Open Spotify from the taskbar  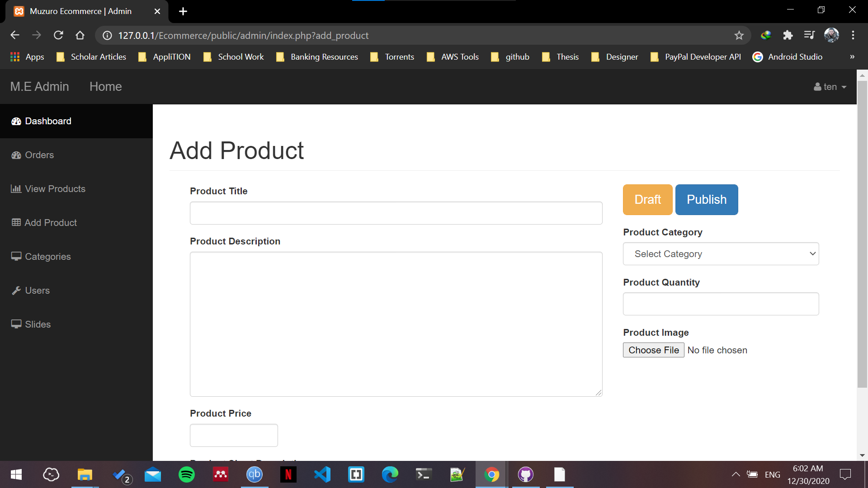(x=186, y=474)
